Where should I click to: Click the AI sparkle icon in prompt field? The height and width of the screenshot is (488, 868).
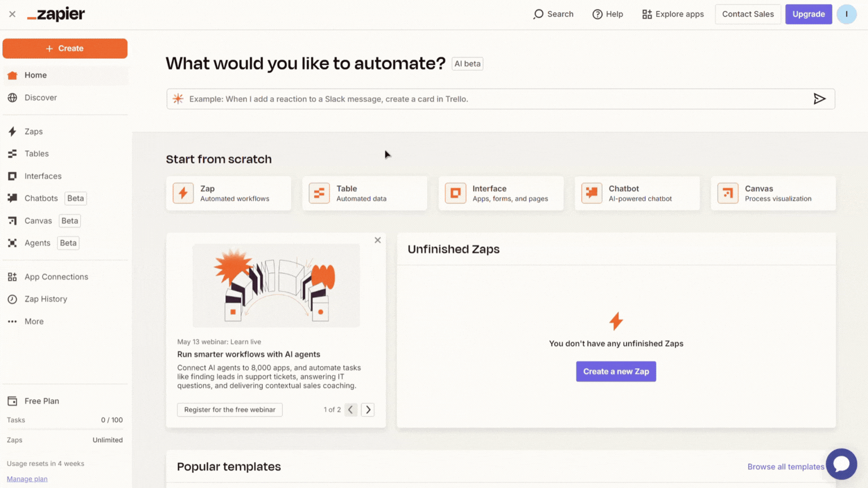coord(178,99)
